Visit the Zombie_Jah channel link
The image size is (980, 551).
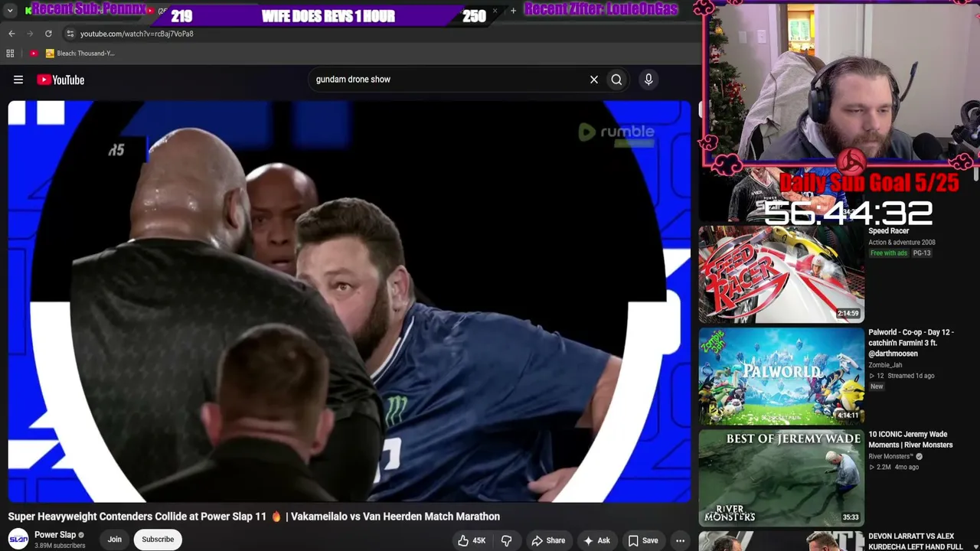(885, 365)
